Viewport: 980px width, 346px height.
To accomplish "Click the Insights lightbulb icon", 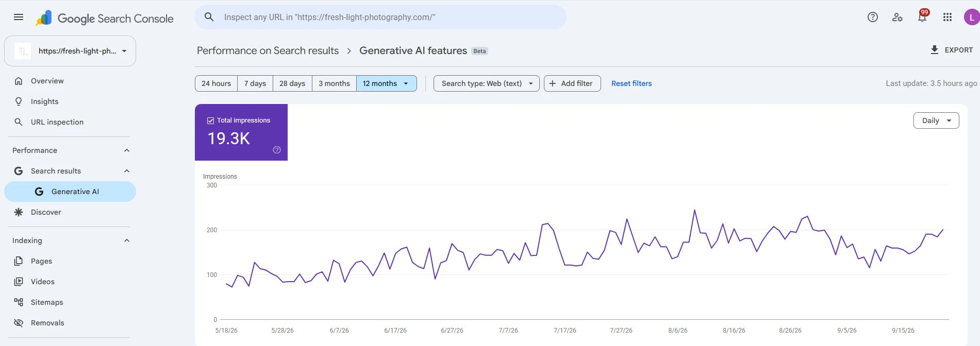I will click(19, 101).
